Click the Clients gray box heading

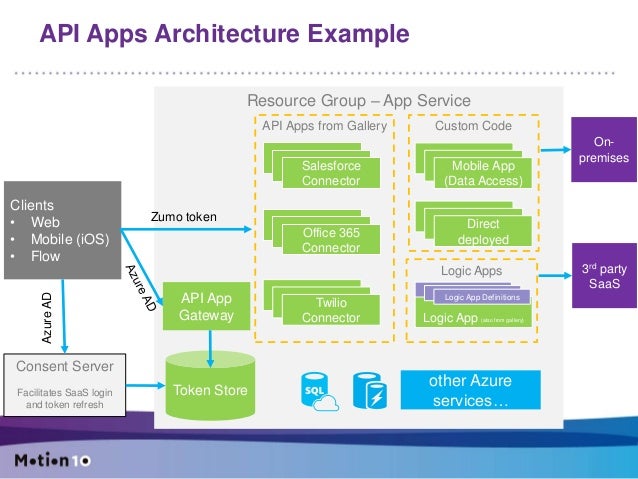click(x=32, y=205)
